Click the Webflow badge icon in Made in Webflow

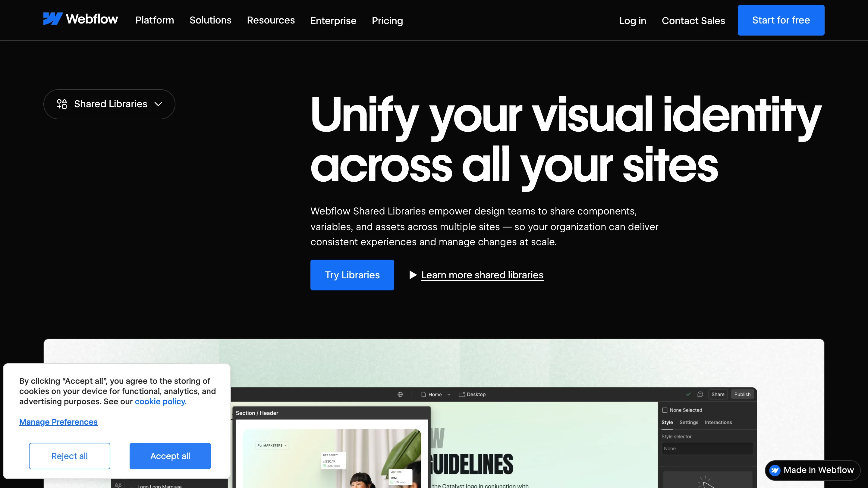coord(775,470)
